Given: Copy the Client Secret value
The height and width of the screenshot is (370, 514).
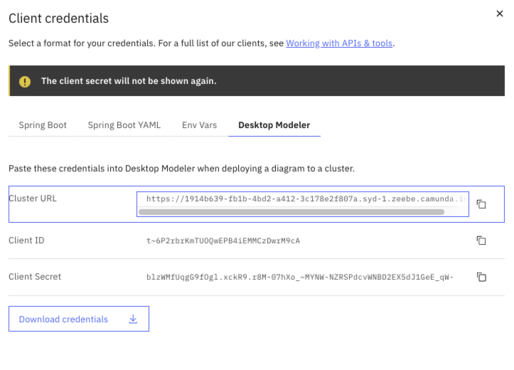Looking at the screenshot, I should pyautogui.click(x=481, y=277).
